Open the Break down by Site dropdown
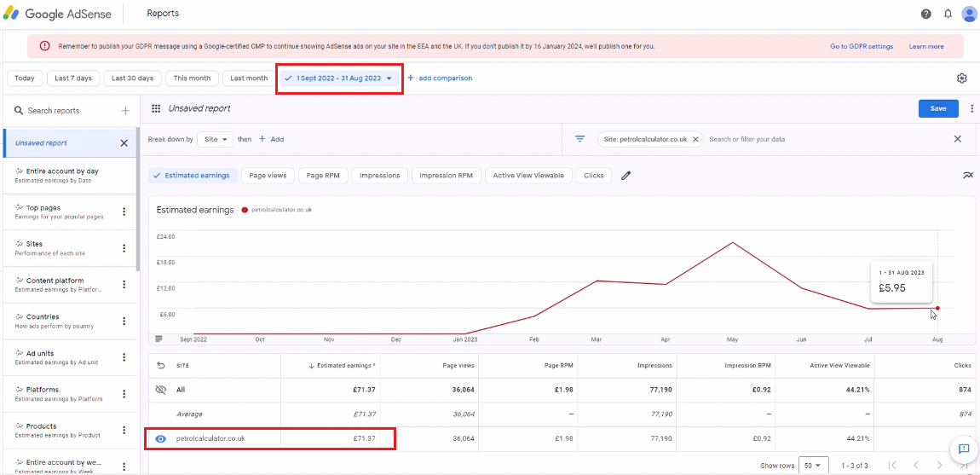Screen dimensions: 980x475 215,139
